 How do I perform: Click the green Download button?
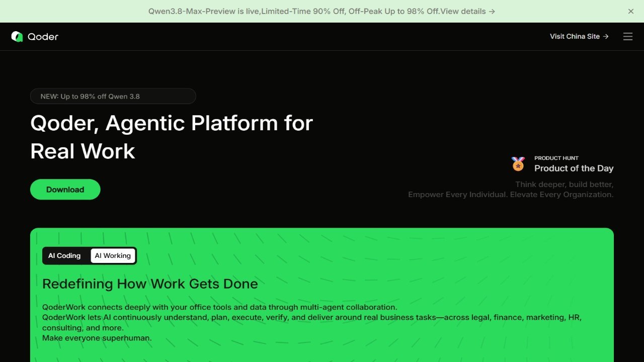(65, 190)
